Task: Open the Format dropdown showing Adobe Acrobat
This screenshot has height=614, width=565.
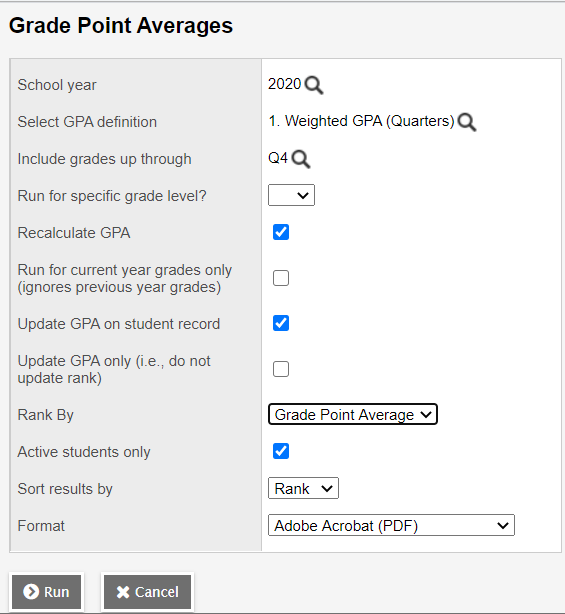Action: click(x=391, y=525)
